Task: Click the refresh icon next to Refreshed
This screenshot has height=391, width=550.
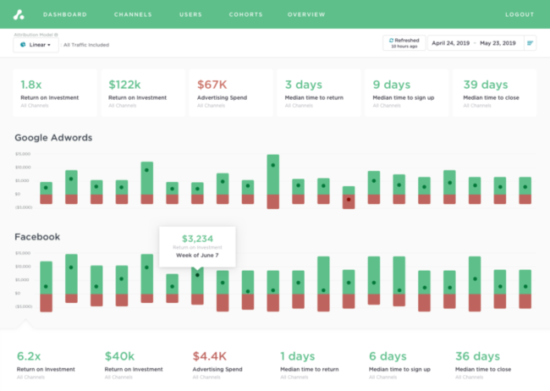Action: 391,40
